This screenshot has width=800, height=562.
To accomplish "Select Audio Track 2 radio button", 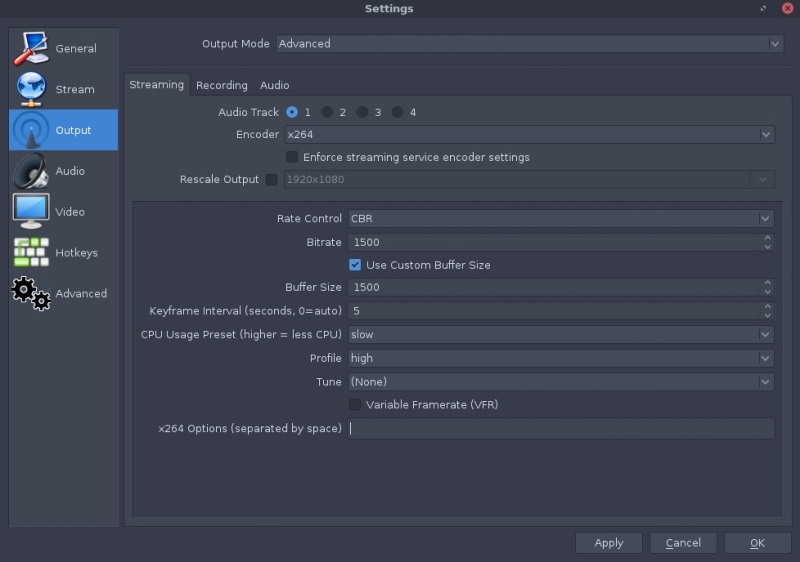I will (327, 112).
